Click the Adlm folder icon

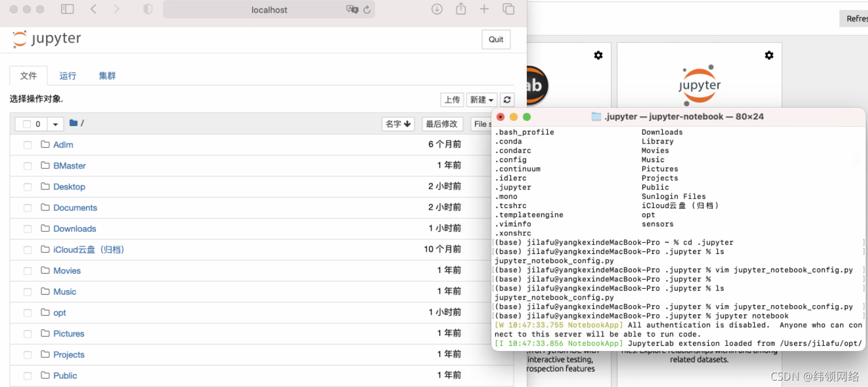pyautogui.click(x=45, y=144)
